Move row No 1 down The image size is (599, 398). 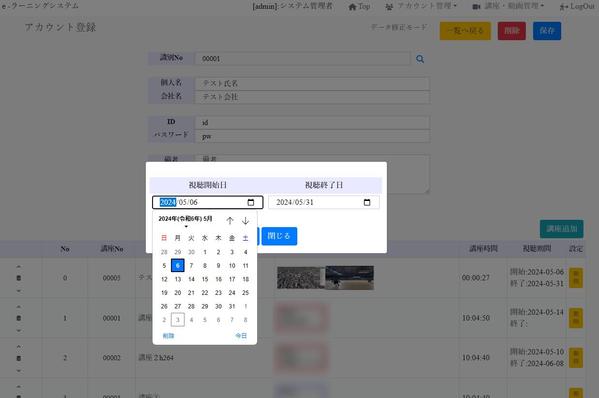click(19, 331)
